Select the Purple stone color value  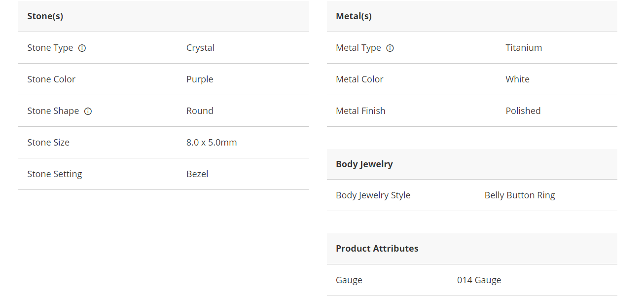click(x=200, y=79)
